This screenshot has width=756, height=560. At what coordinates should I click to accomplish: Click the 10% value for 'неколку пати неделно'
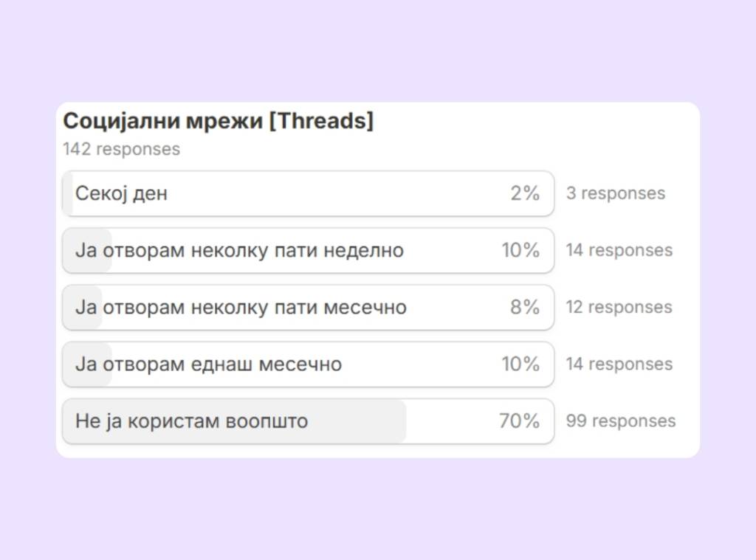tap(520, 250)
